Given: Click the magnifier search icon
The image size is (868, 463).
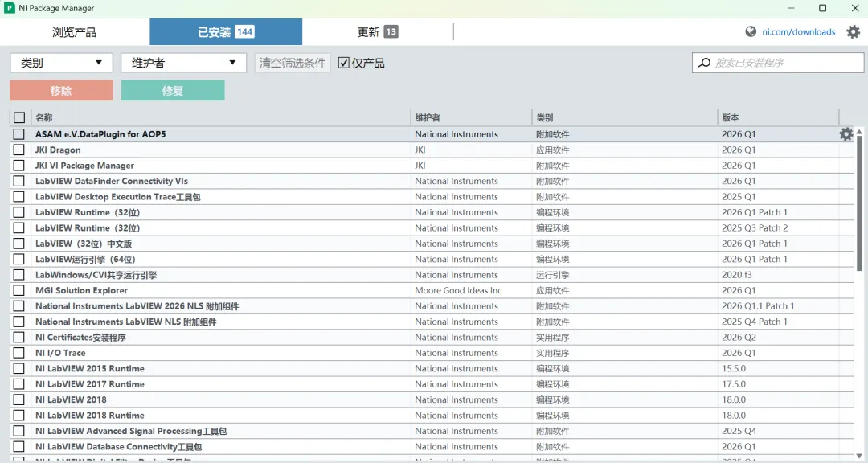Looking at the screenshot, I should pos(704,63).
